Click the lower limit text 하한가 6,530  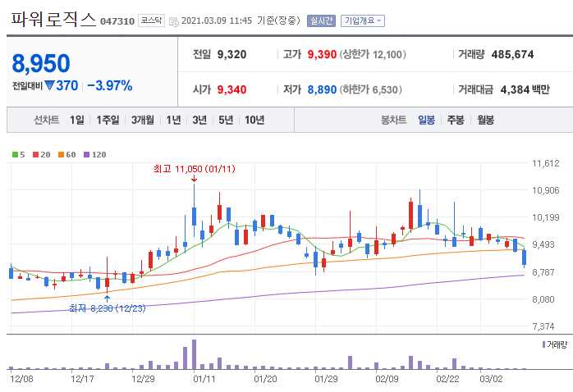371,89
